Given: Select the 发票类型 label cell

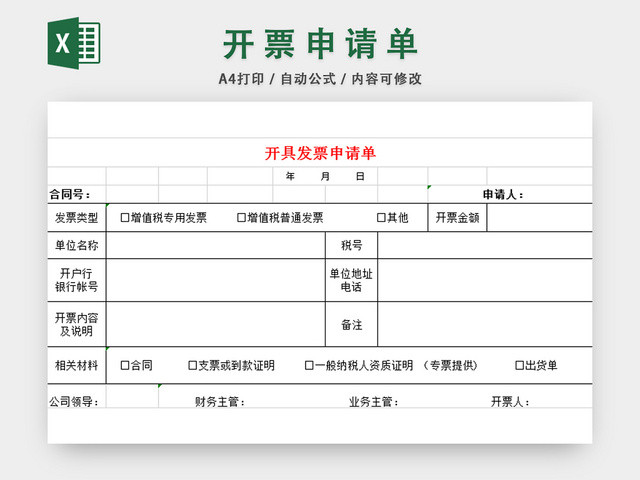Looking at the screenshot, I should (x=77, y=218).
